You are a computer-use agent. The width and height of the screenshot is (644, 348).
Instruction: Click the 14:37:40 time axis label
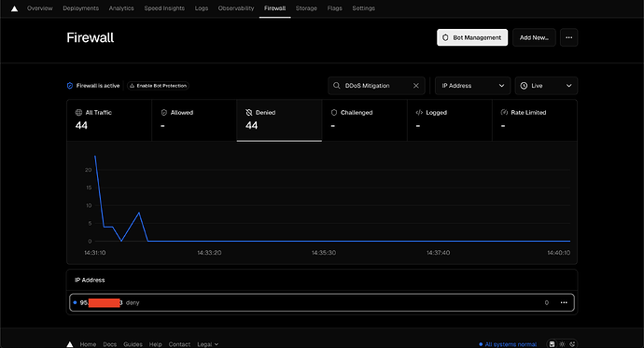click(x=438, y=253)
